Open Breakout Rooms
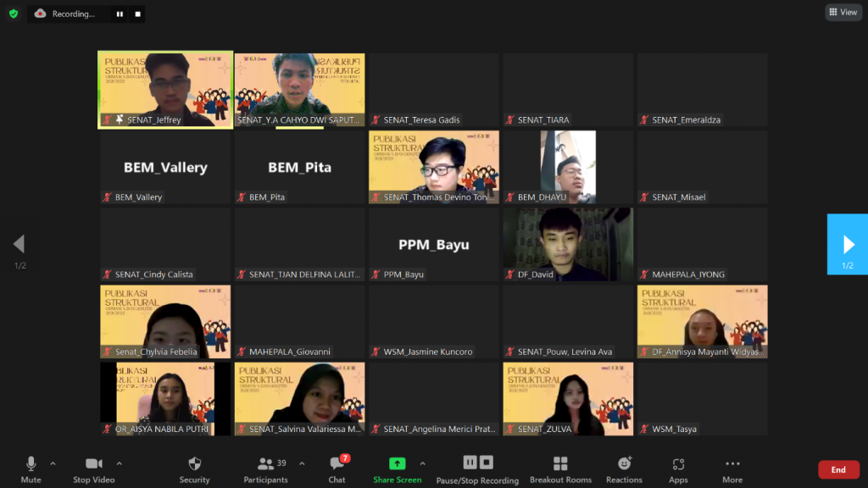This screenshot has height=488, width=868. click(x=560, y=470)
